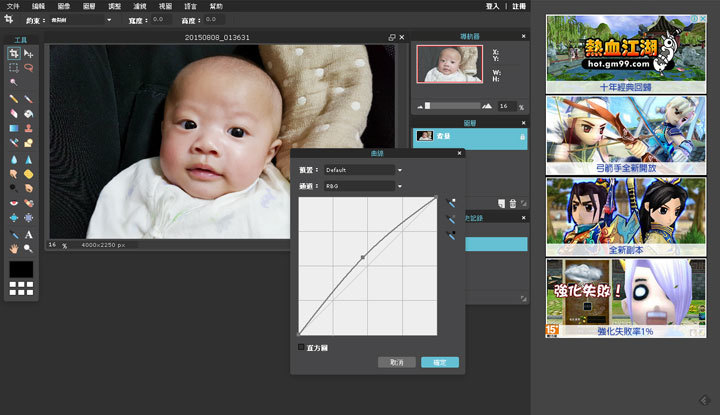Open the 文件 menu
This screenshot has height=415, width=720.
(13, 6)
